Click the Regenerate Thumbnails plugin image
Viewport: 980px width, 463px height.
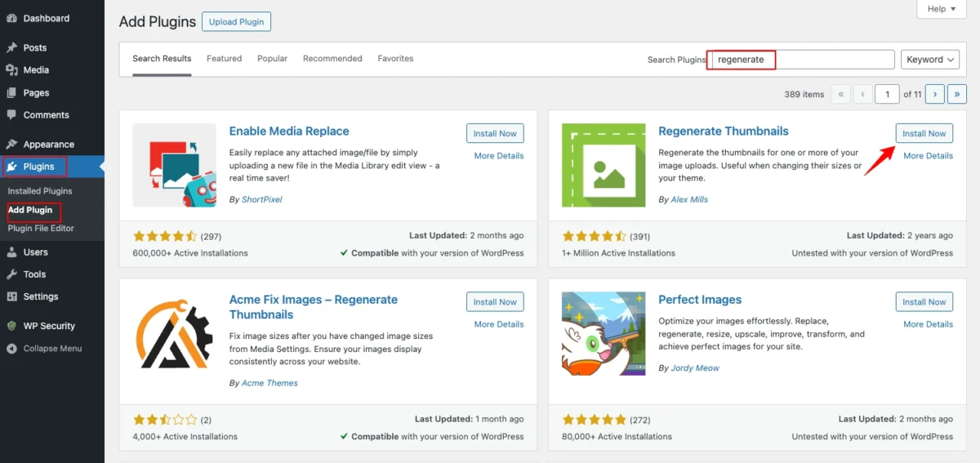(x=604, y=166)
